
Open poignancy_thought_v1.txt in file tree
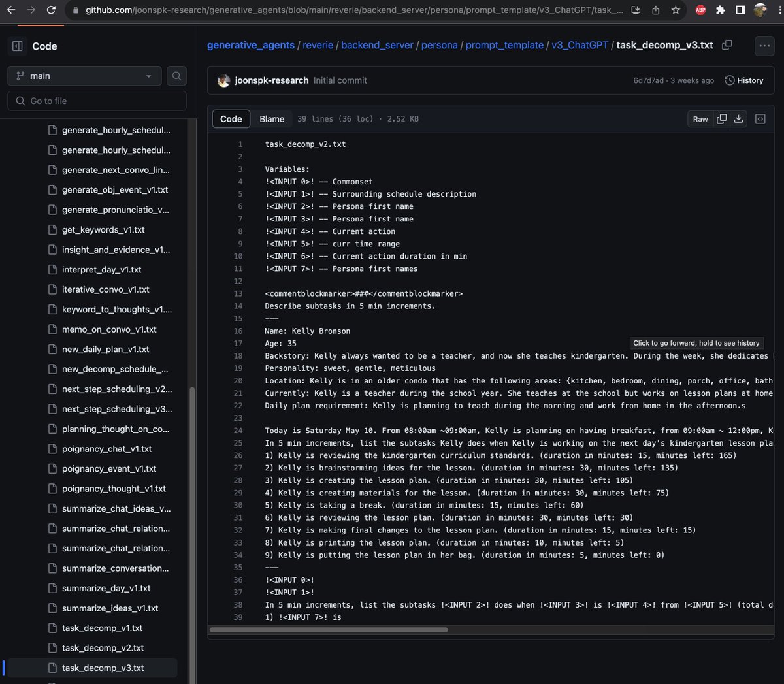click(x=114, y=489)
